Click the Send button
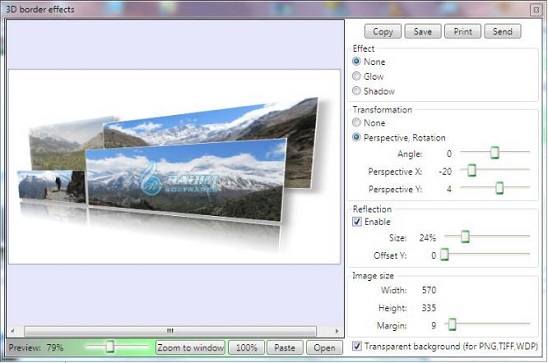This screenshot has width=548, height=363. (x=503, y=31)
